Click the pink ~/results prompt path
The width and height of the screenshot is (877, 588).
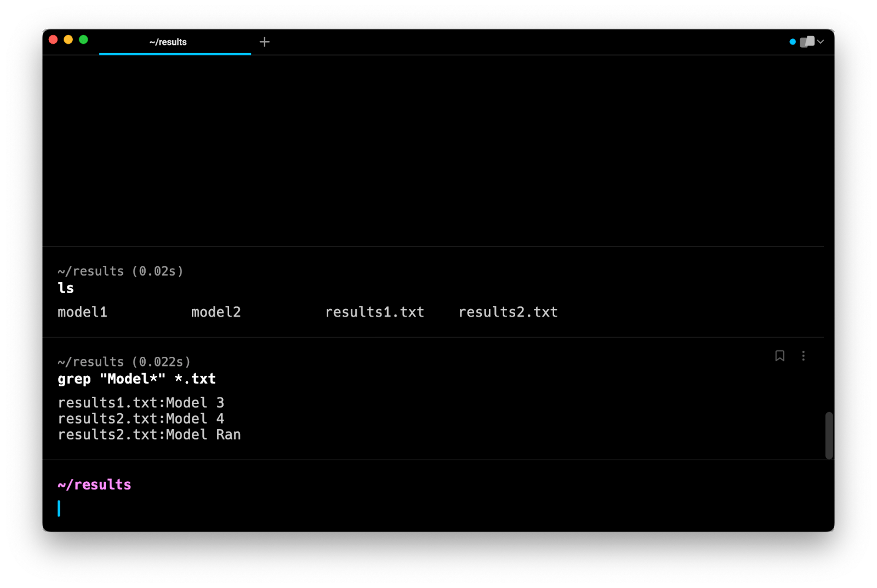point(94,485)
